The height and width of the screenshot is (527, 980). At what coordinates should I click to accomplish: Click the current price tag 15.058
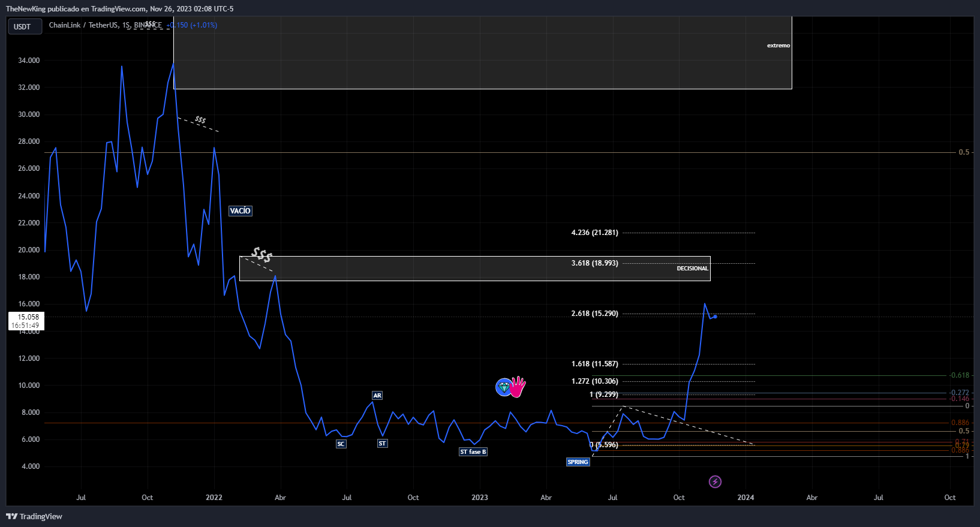(28, 317)
